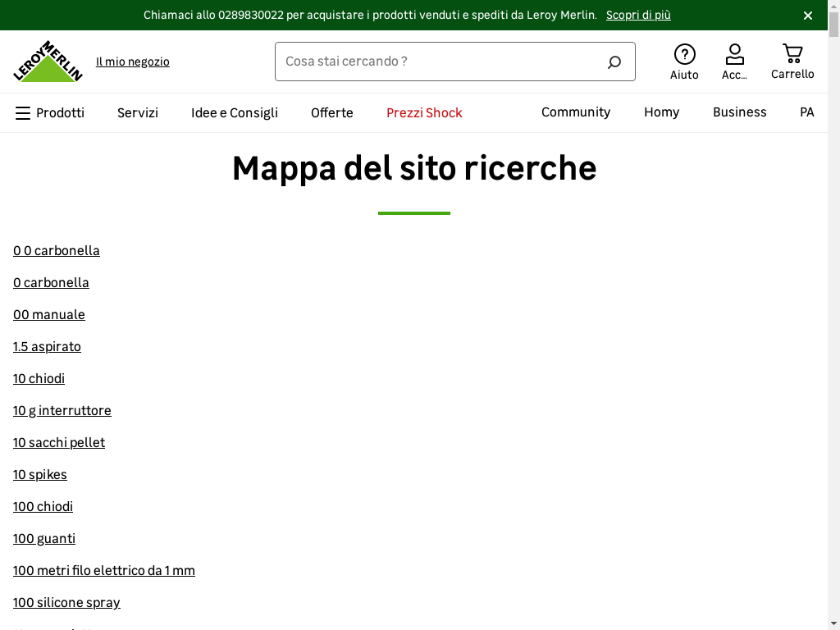Image resolution: width=840 pixels, height=630 pixels.
Task: Visit the Community link
Action: pos(576,112)
